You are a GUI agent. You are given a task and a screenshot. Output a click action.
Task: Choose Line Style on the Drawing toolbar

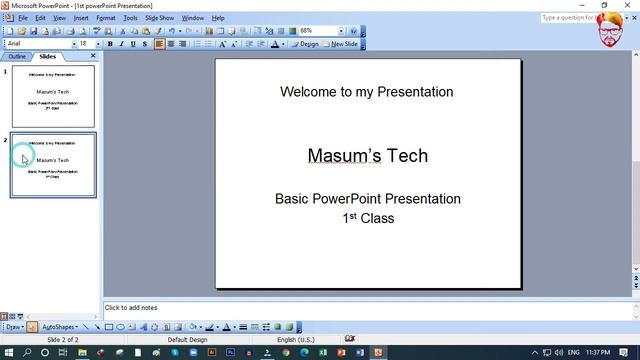243,327
